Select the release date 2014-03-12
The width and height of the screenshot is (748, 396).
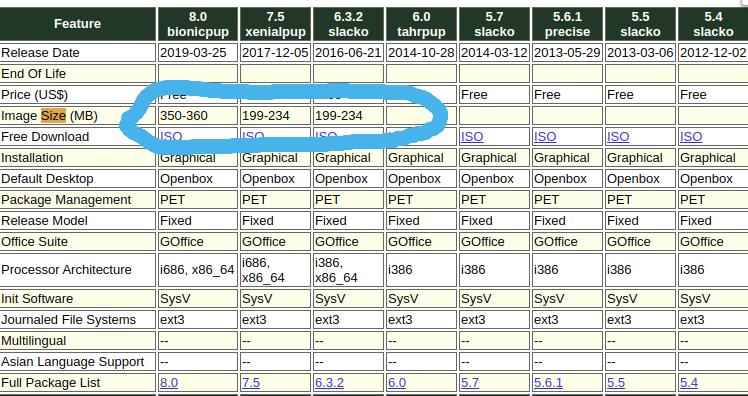(x=494, y=52)
